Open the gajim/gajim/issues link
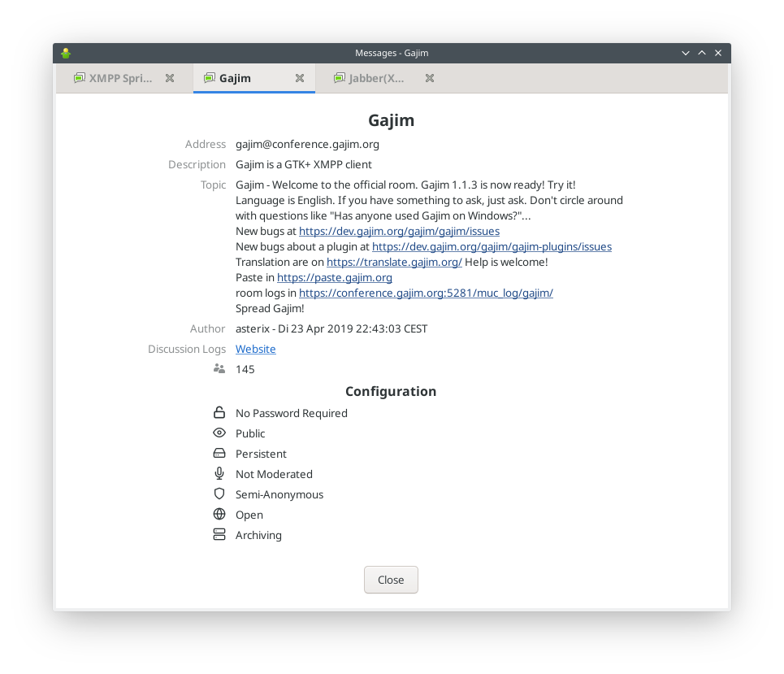The width and height of the screenshot is (784, 674). [399, 231]
